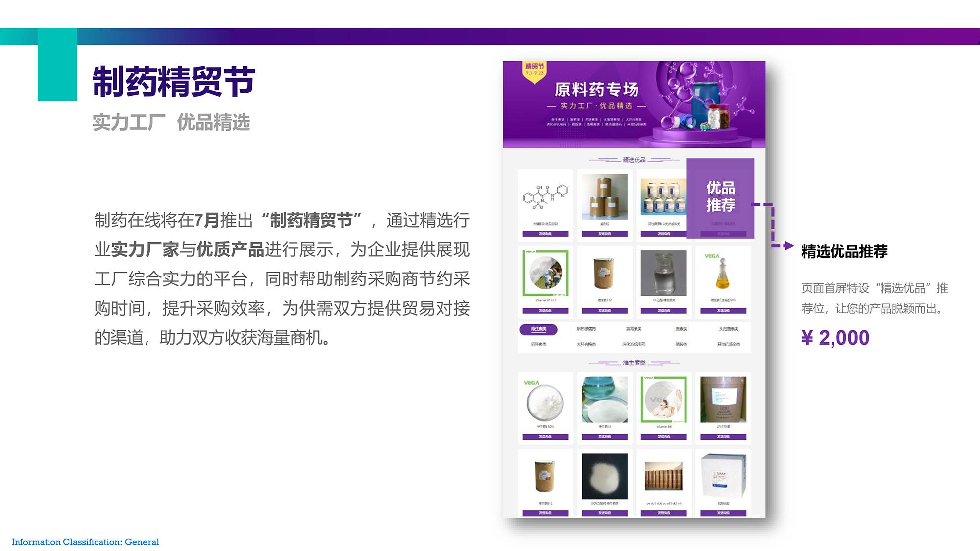Open the chemical structure diagram thumbnail
Image resolution: width=980 pixels, height=551 pixels.
tap(545, 197)
